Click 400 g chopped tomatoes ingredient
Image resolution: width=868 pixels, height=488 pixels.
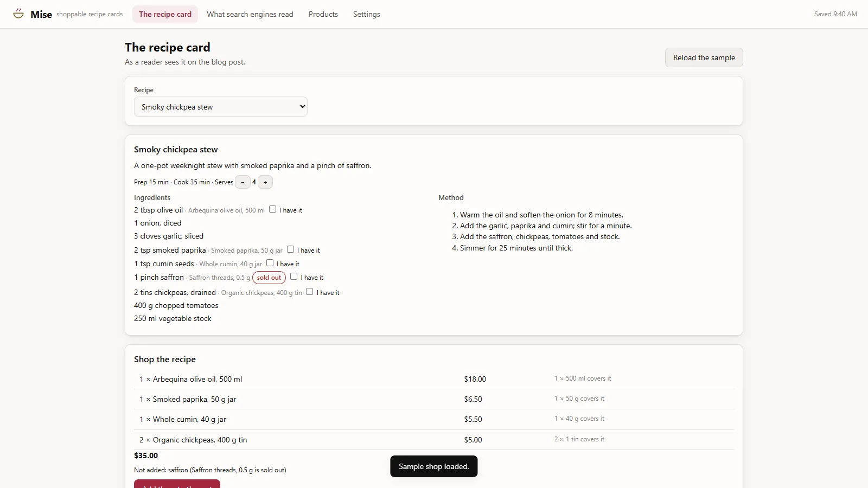[x=176, y=305]
